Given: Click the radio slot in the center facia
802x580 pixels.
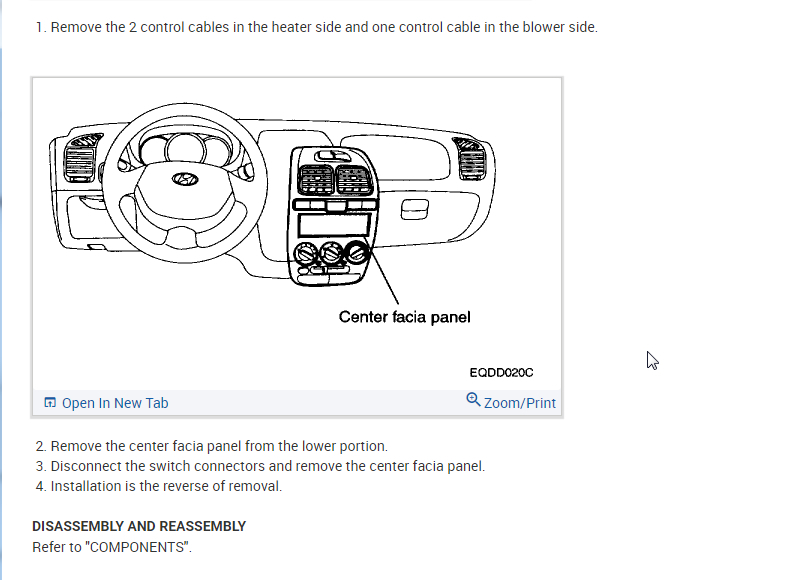Looking at the screenshot, I should (x=331, y=224).
